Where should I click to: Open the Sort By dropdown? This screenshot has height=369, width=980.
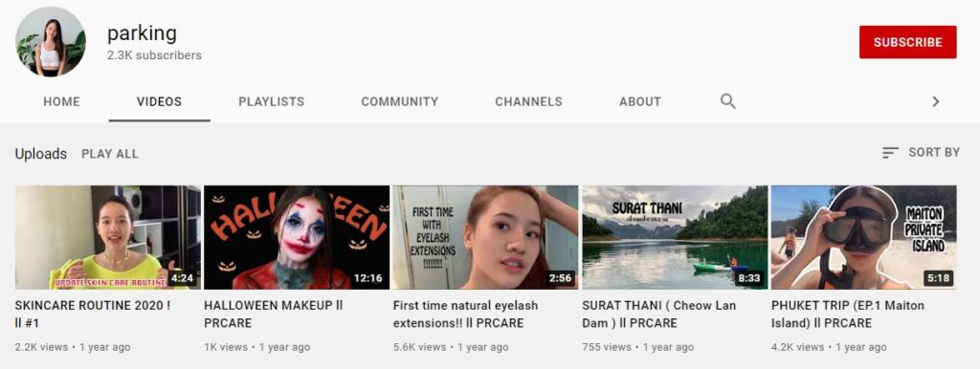pos(921,152)
